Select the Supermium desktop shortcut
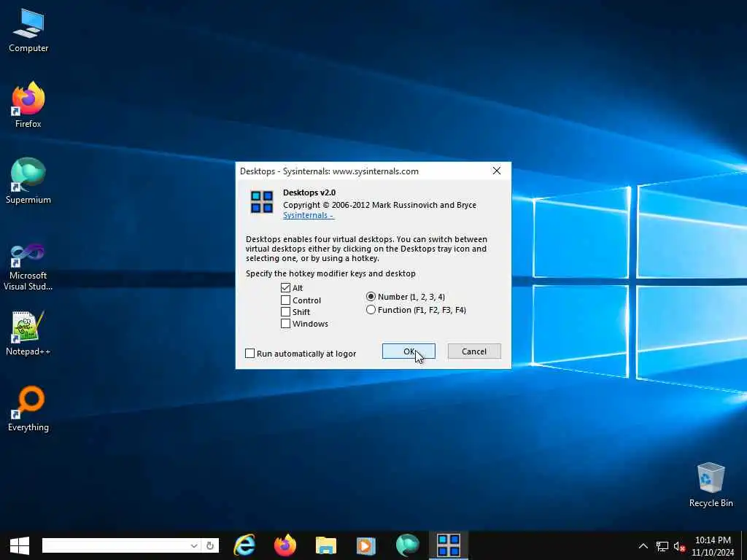The image size is (747, 560). point(28,181)
